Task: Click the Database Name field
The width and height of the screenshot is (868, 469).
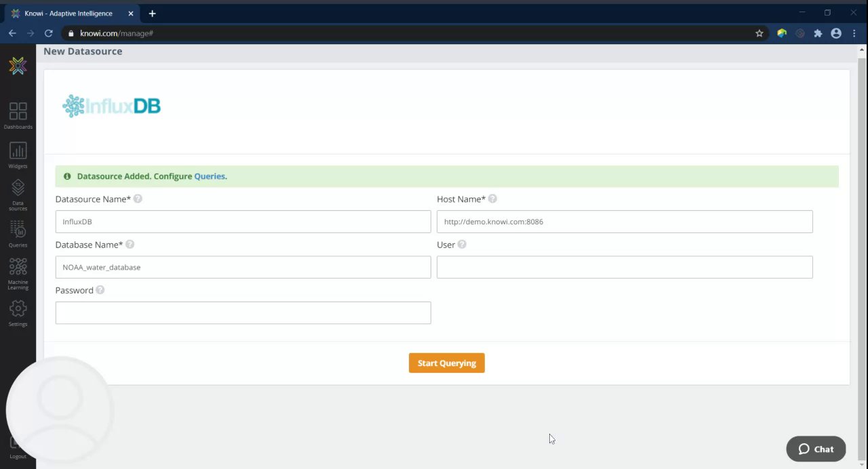Action: click(243, 267)
